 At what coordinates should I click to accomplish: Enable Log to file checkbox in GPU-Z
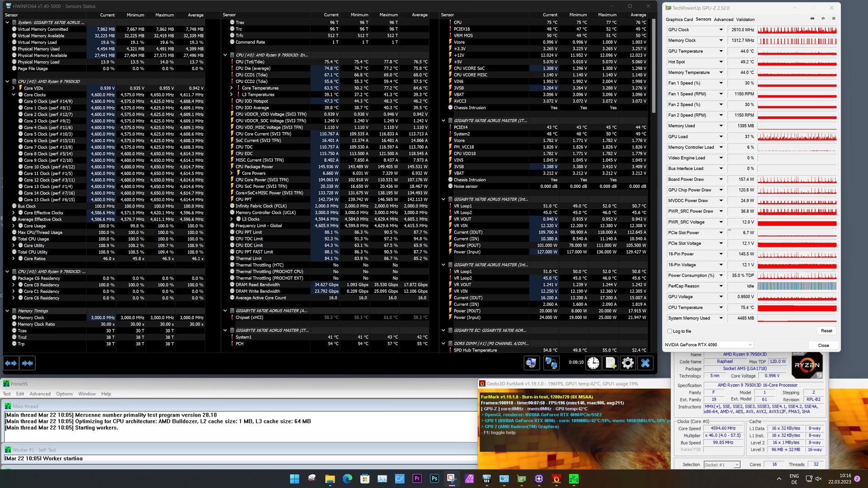click(670, 331)
